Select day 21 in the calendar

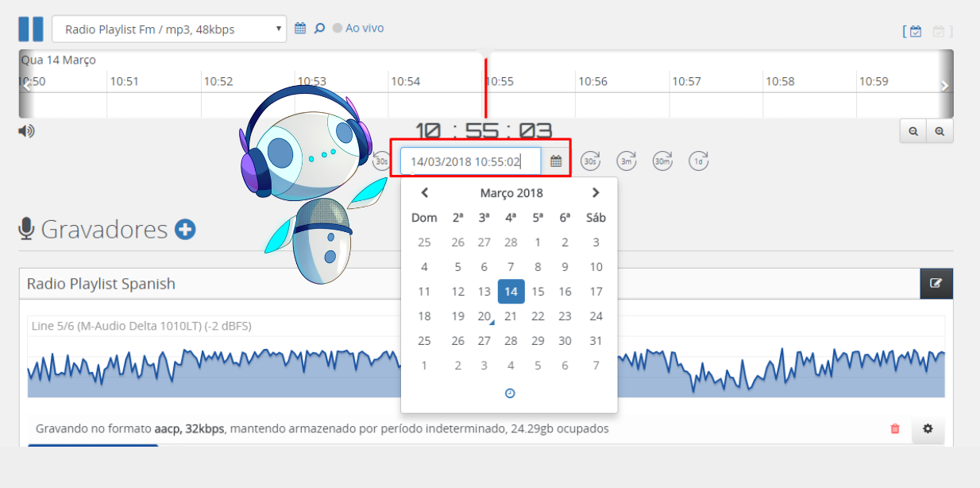[511, 316]
